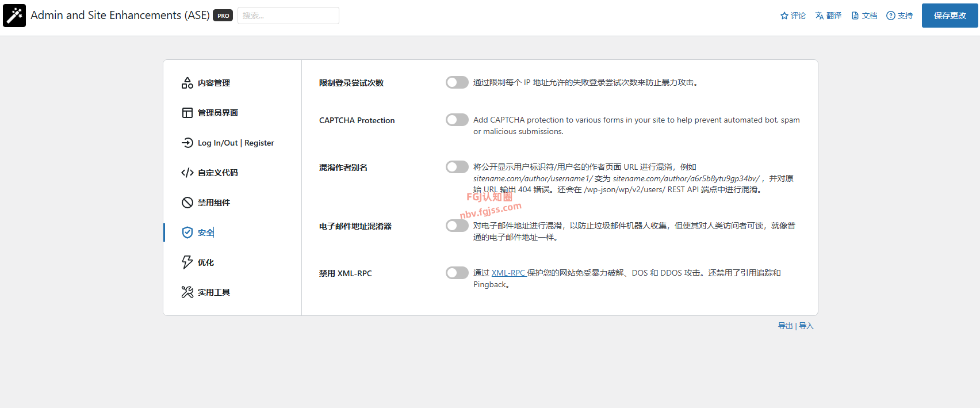980x408 pixels.
Task: Click the Admin and Site Enhancements title
Action: 120,16
